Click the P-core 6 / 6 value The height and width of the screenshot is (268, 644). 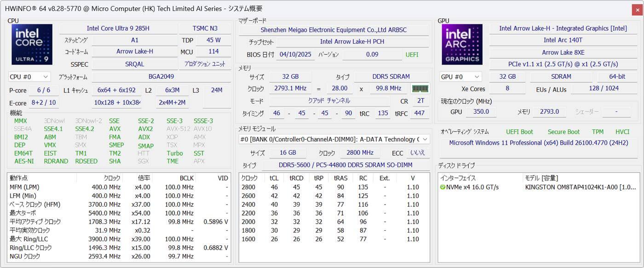pos(44,90)
